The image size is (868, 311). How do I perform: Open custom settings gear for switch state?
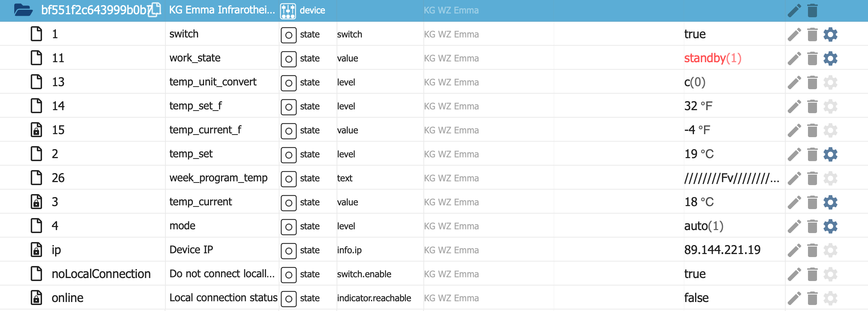click(x=830, y=34)
